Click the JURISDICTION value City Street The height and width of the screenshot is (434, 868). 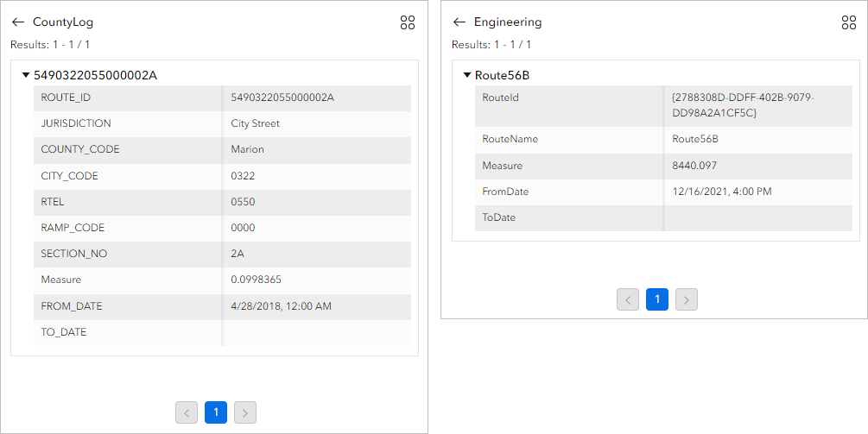pyautogui.click(x=256, y=123)
